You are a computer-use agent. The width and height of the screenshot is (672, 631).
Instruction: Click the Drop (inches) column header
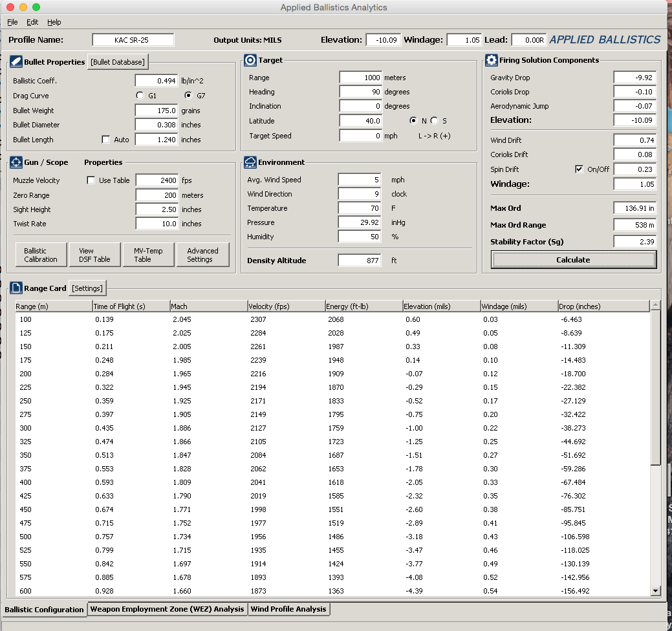tap(603, 306)
